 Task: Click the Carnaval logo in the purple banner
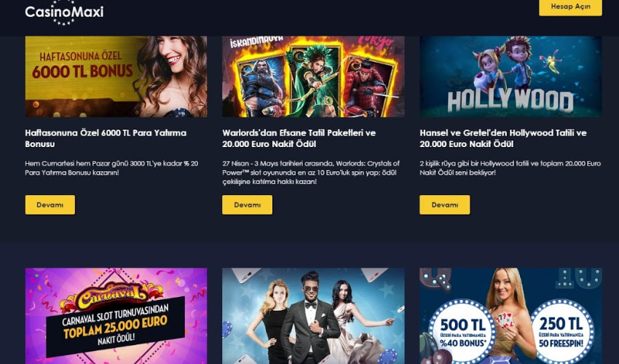(111, 296)
